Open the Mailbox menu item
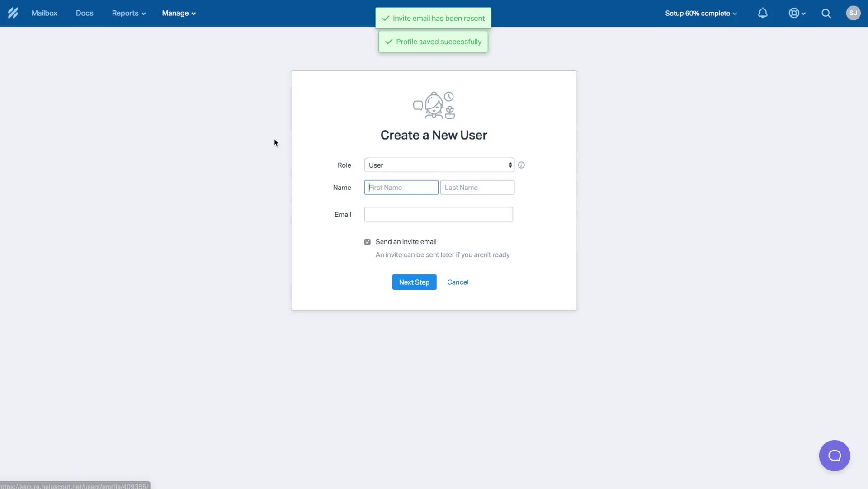The width and height of the screenshot is (868, 489). coord(44,13)
